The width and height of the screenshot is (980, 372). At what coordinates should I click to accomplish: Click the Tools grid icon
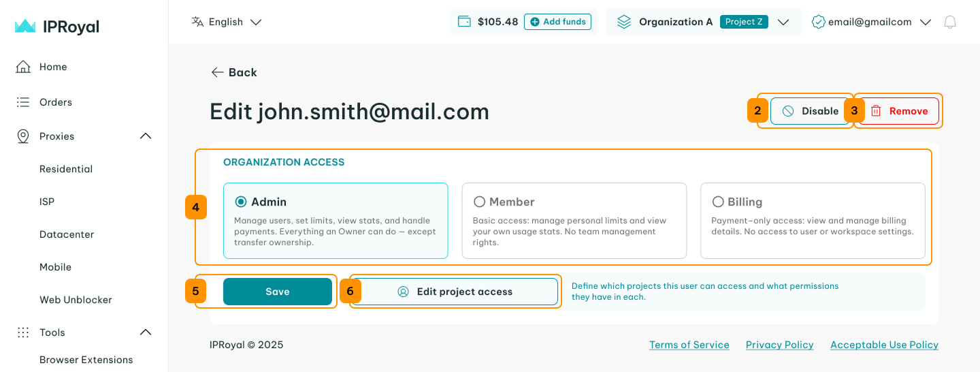coord(23,332)
